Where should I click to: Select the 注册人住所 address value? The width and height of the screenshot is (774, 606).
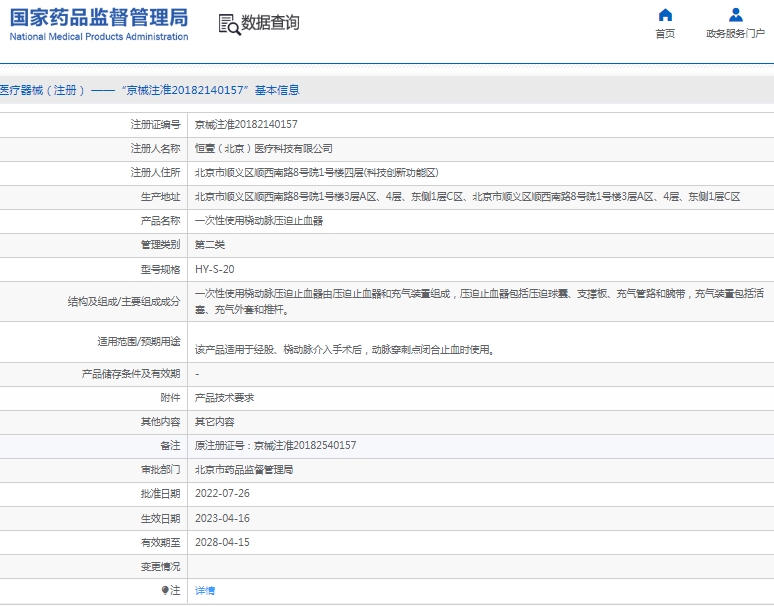click(x=316, y=173)
